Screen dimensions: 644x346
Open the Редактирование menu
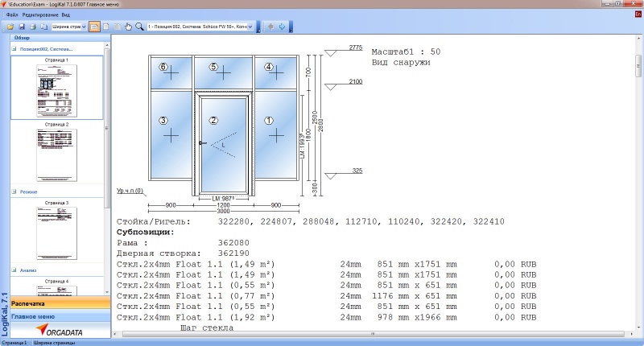pos(40,14)
